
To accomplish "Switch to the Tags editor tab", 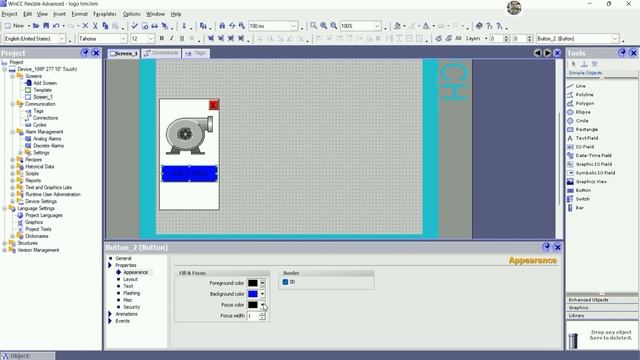I will coord(196,53).
